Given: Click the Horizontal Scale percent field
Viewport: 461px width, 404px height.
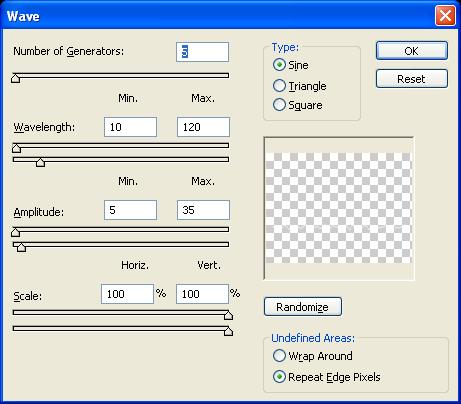Looking at the screenshot, I should tap(127, 294).
